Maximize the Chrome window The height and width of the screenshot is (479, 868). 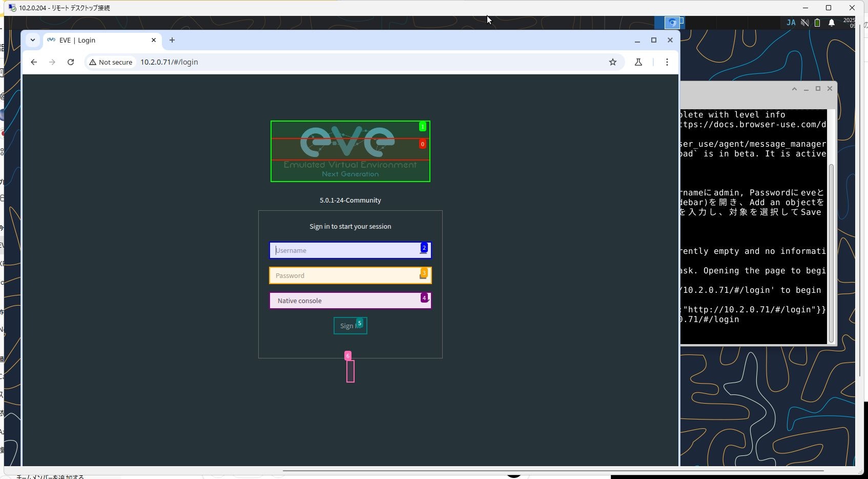click(x=654, y=40)
